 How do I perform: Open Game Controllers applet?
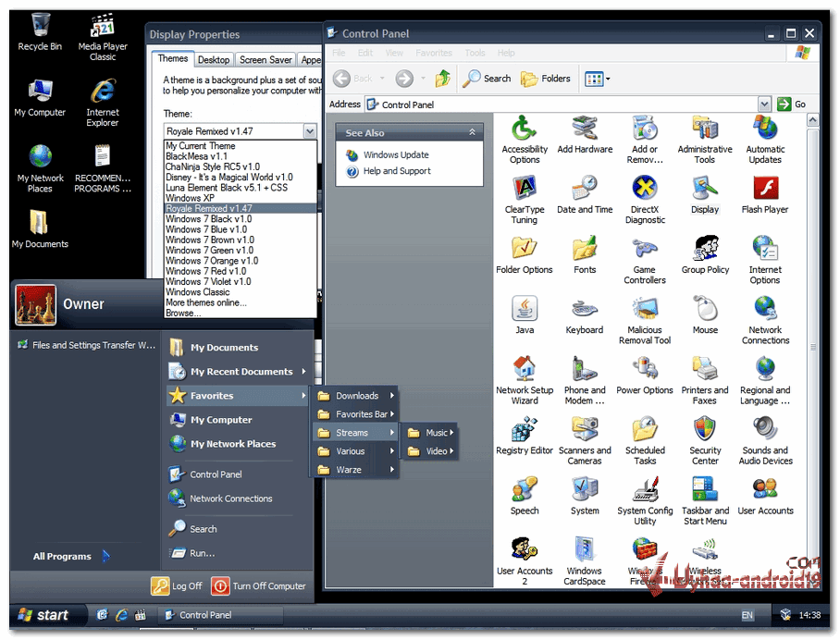[x=645, y=261]
